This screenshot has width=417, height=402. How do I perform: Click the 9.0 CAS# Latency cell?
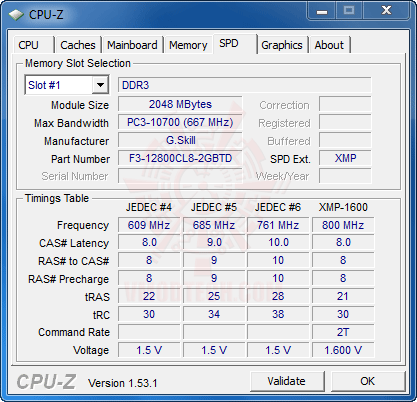(214, 243)
